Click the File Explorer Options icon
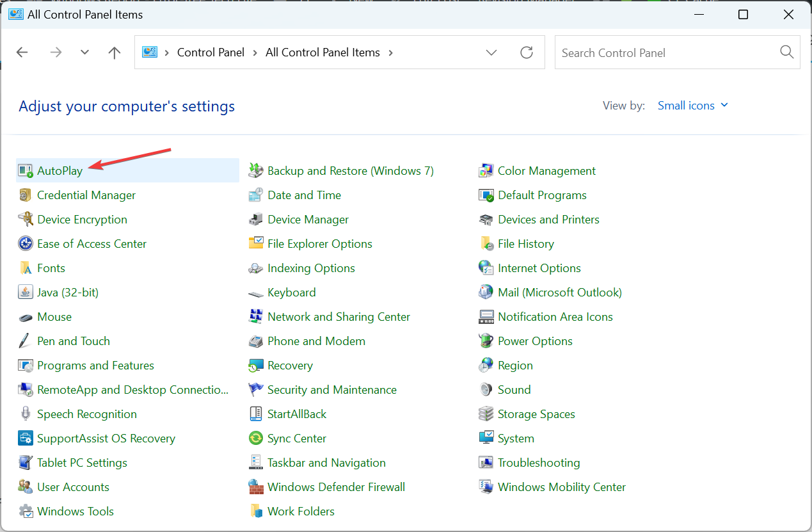The image size is (812, 532). click(x=256, y=244)
